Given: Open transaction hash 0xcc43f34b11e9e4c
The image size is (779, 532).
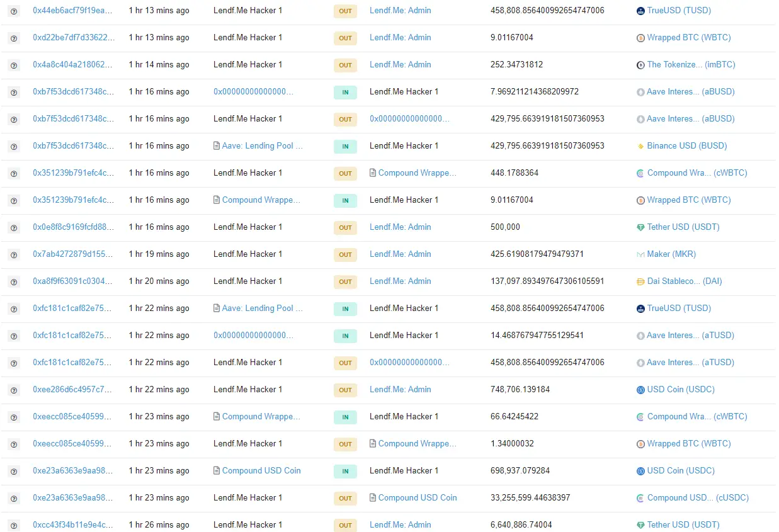Looking at the screenshot, I should (x=74, y=525).
